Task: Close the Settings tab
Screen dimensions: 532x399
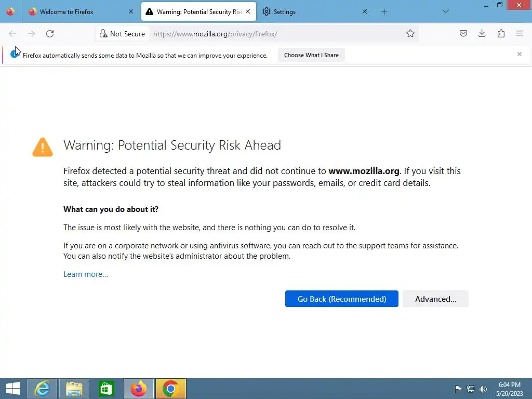Action: click(x=365, y=11)
